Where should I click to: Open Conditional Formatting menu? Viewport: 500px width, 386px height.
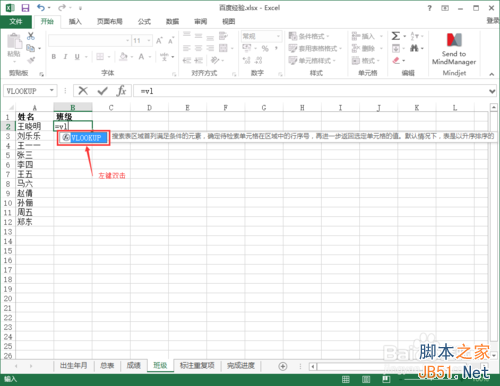click(309, 36)
